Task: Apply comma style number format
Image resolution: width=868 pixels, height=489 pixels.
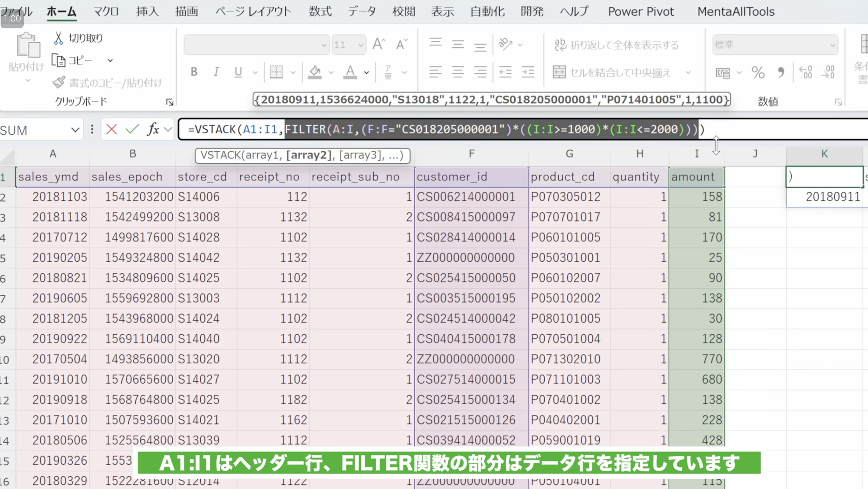Action: pyautogui.click(x=781, y=72)
